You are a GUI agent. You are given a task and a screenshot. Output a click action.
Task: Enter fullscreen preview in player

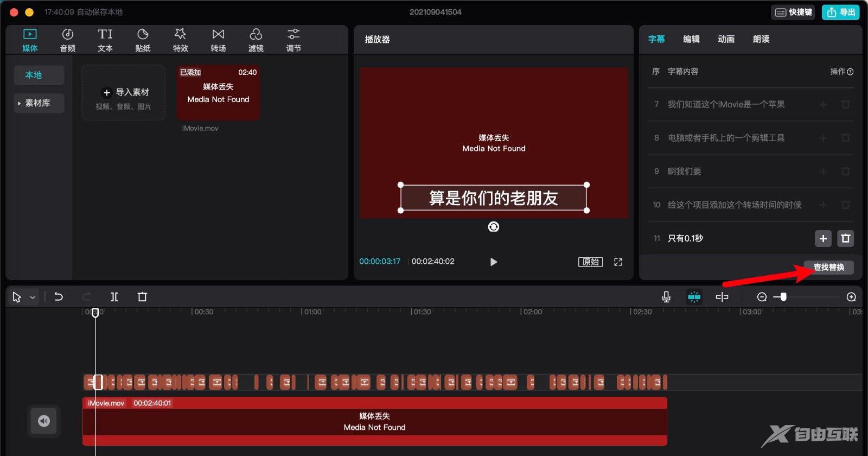coord(618,262)
